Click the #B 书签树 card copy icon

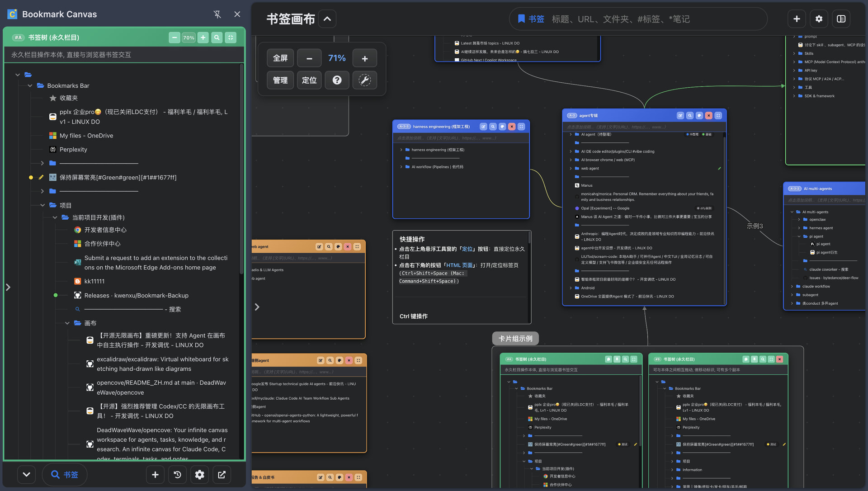pyautogui.click(x=746, y=359)
